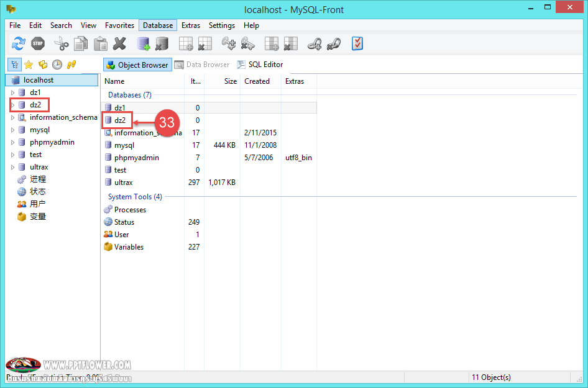Sort by the items count column header
588x388 pixels.
click(x=195, y=81)
